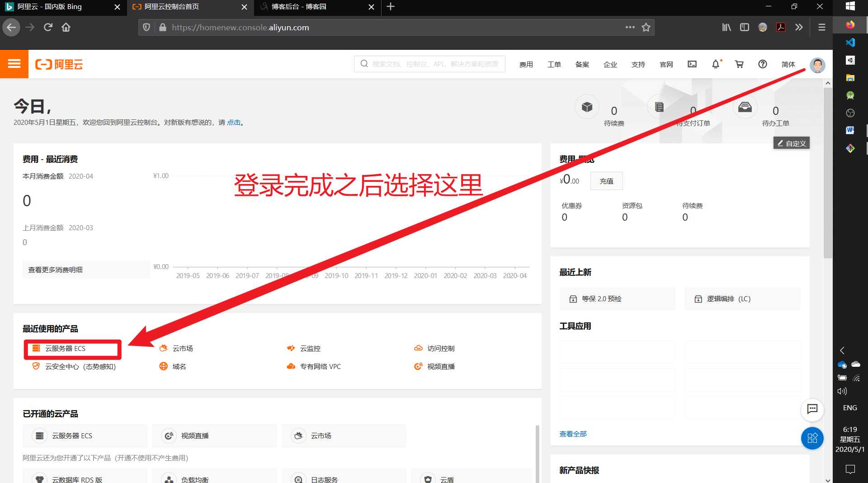Open the notifications bell
The height and width of the screenshot is (483, 868).
coord(716,64)
